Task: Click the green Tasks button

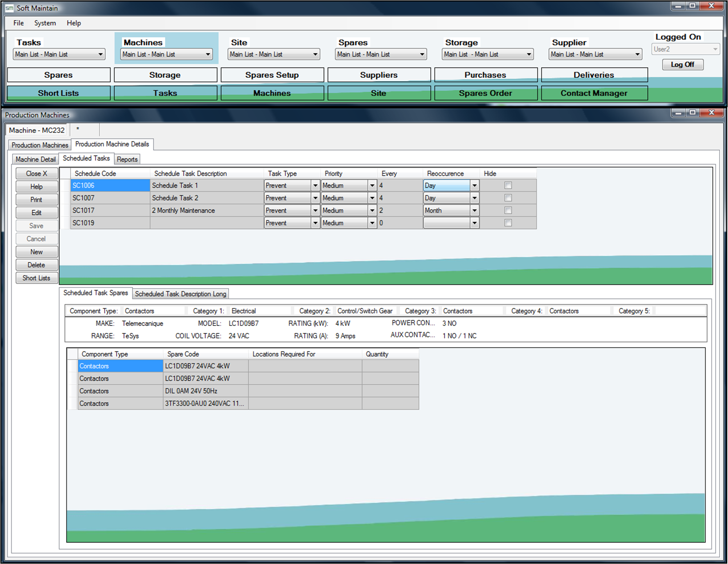Action: (165, 93)
